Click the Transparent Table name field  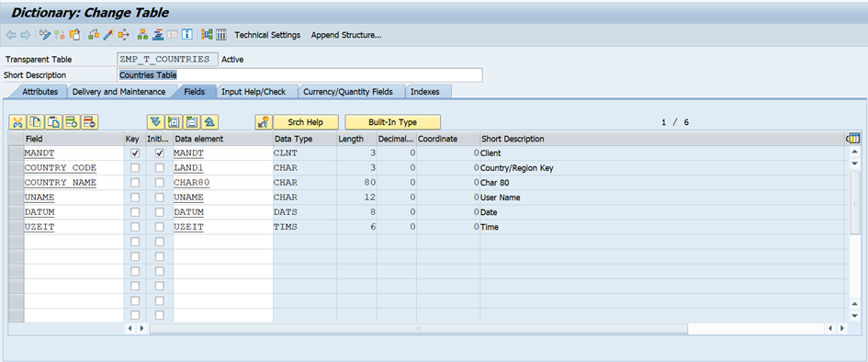[168, 59]
